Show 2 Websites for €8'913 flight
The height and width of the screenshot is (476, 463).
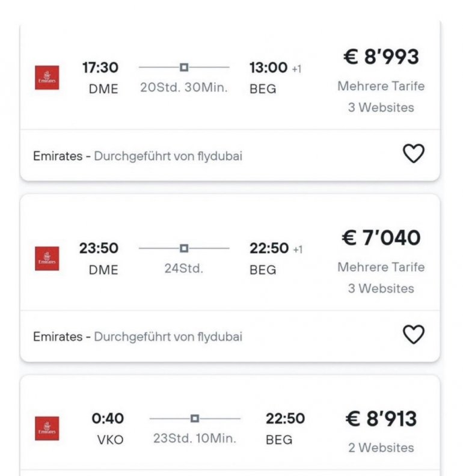pyautogui.click(x=381, y=448)
